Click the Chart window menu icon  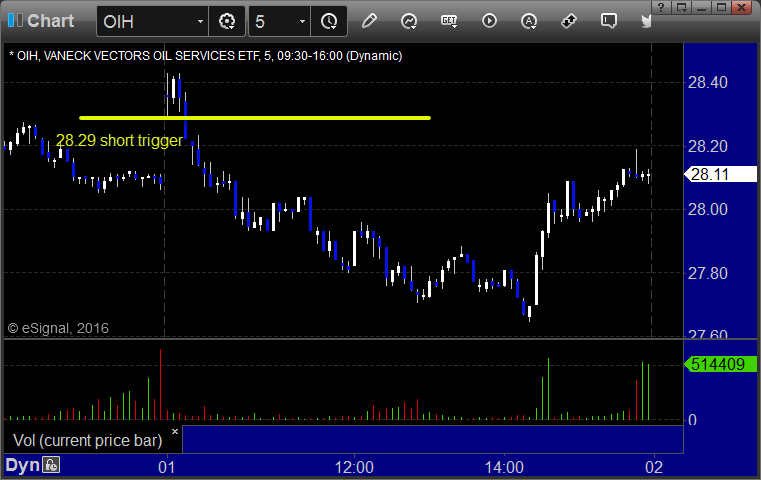pyautogui.click(x=15, y=20)
